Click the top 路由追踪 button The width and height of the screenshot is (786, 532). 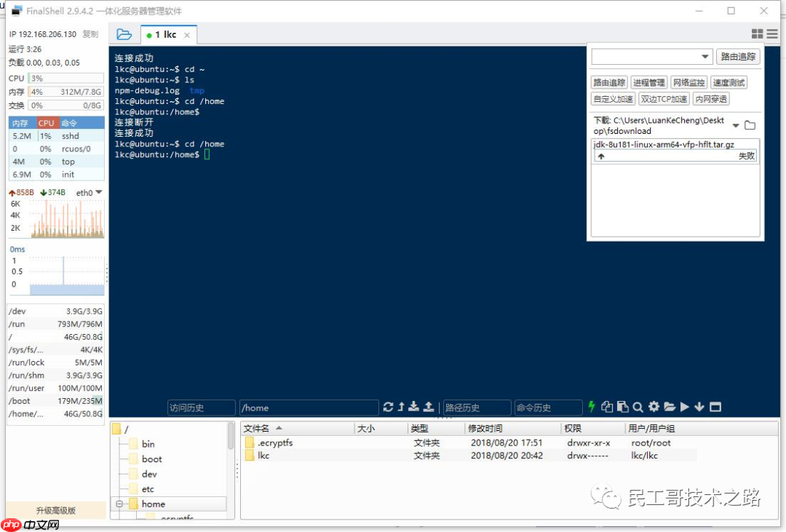click(x=738, y=57)
